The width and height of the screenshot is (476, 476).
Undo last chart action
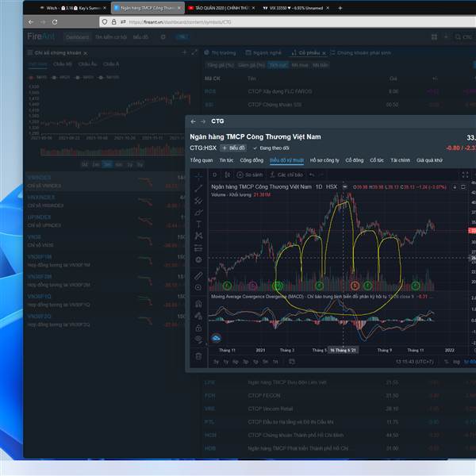[312, 175]
